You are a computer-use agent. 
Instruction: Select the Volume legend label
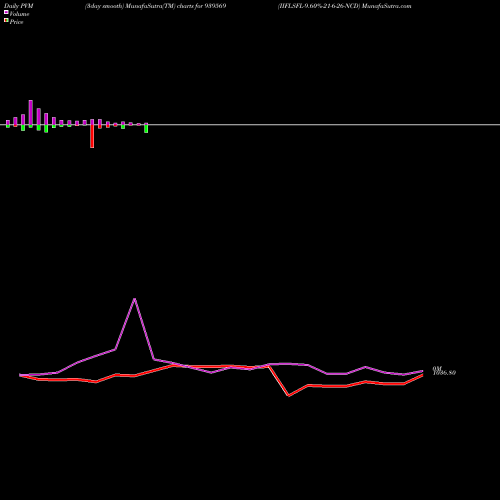19,14
